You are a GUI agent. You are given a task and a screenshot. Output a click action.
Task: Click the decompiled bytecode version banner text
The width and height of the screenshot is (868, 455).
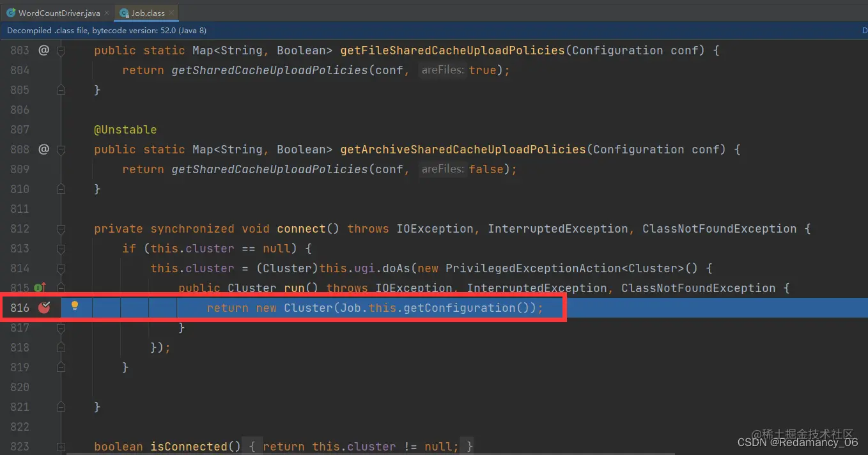point(107,31)
